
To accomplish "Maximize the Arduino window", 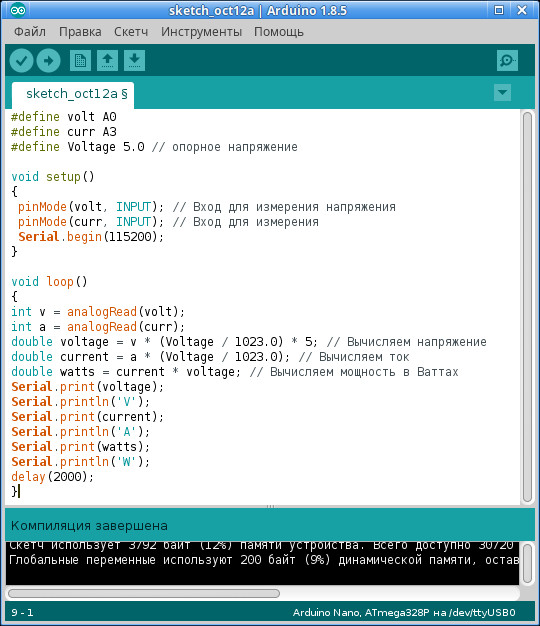I will (499, 10).
